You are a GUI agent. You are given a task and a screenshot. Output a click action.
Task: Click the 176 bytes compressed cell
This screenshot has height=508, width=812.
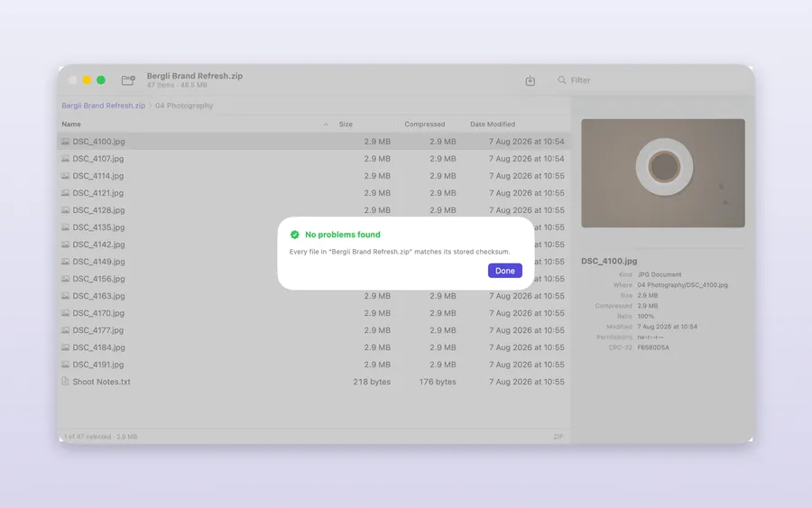[x=438, y=382]
